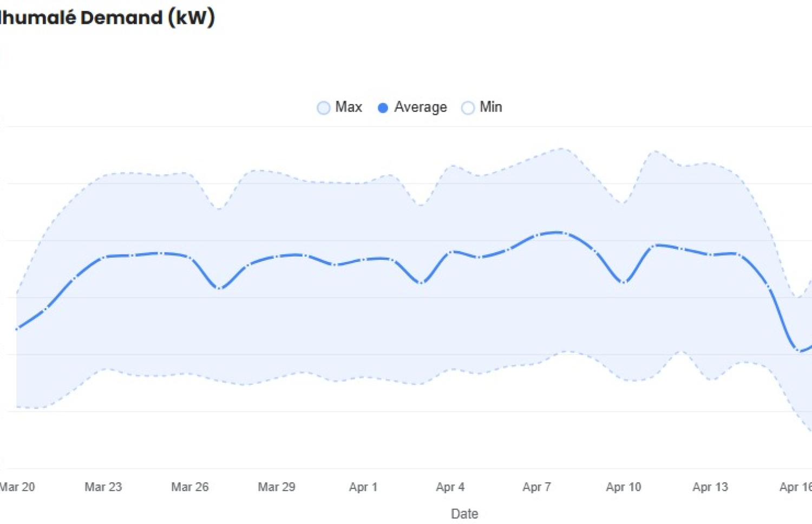812x524 pixels.
Task: Click the Average line point at Mar 26
Action: [190, 258]
